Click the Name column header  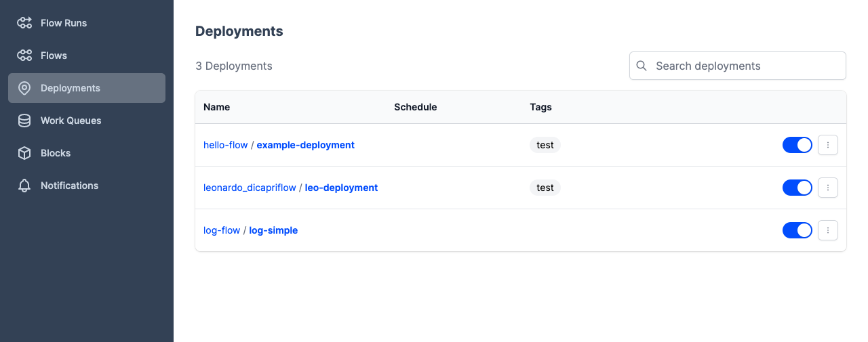click(217, 107)
